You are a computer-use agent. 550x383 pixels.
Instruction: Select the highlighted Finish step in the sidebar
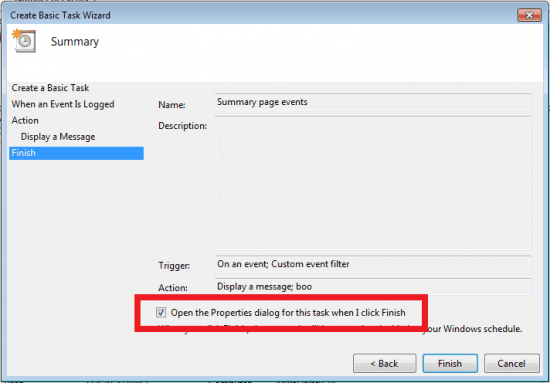pyautogui.click(x=76, y=153)
